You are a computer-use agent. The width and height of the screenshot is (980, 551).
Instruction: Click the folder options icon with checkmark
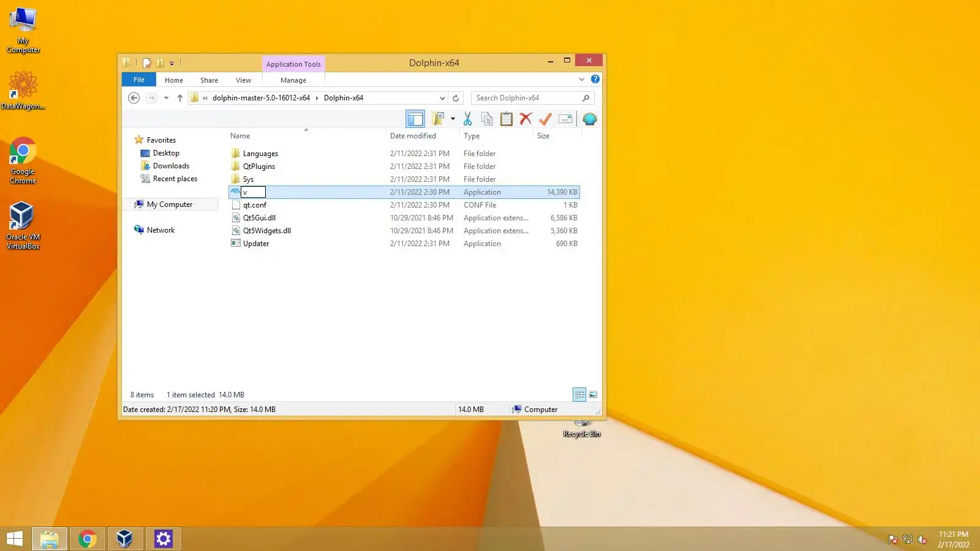pos(438,119)
